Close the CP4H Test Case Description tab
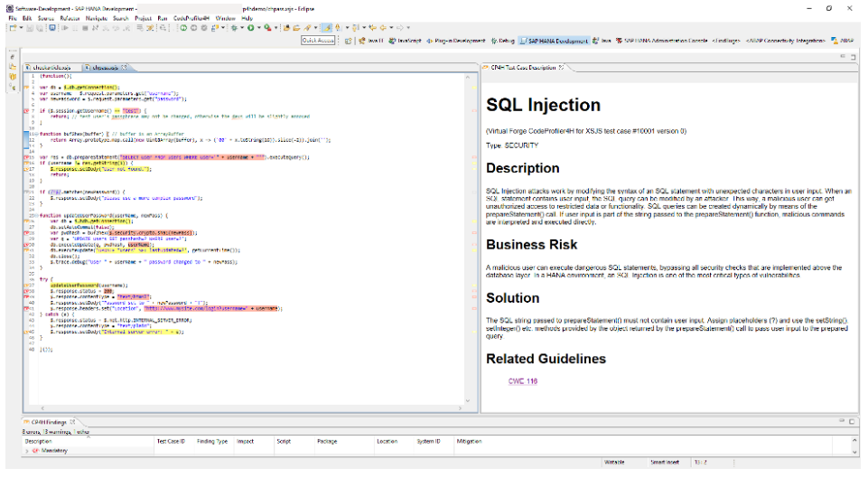Viewport: 868px width, 478px height. tap(561, 67)
